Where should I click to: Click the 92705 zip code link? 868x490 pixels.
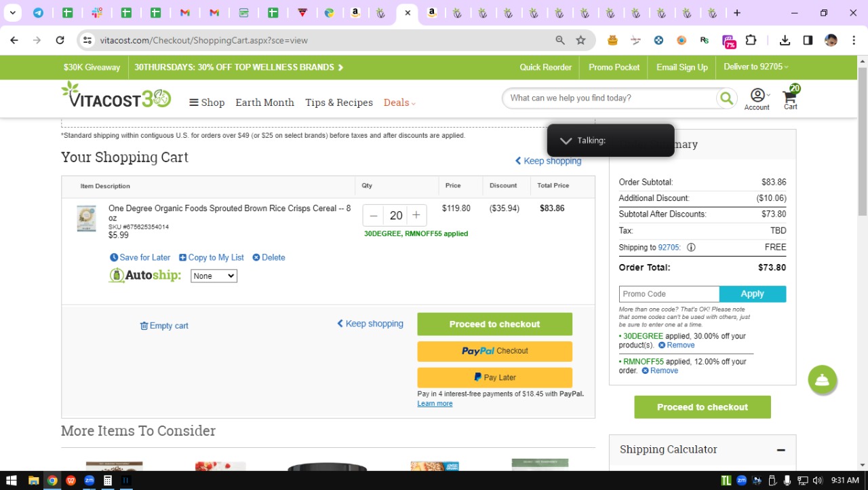pyautogui.click(x=669, y=248)
